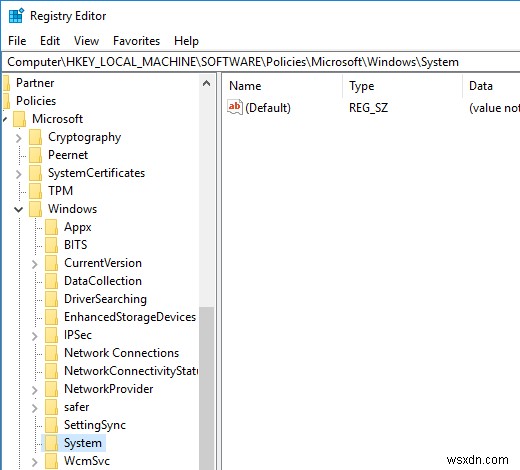Open the Help menu
This screenshot has width=520, height=470.
(x=186, y=41)
